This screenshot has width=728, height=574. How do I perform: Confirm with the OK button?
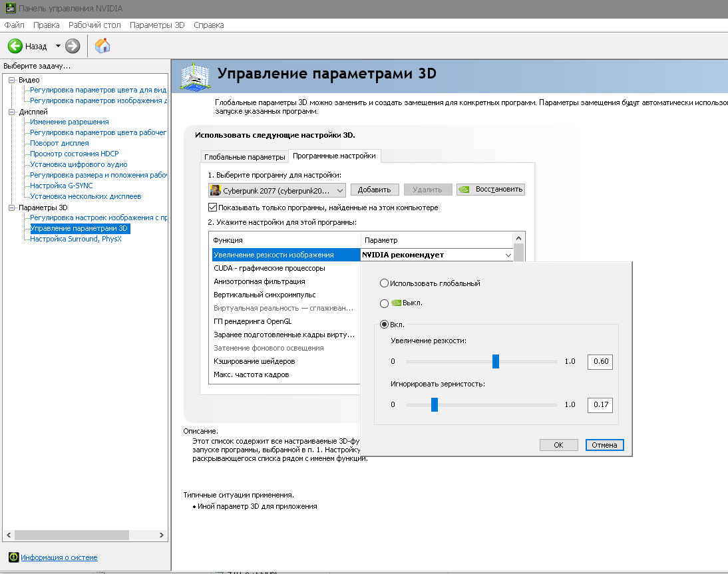(558, 445)
